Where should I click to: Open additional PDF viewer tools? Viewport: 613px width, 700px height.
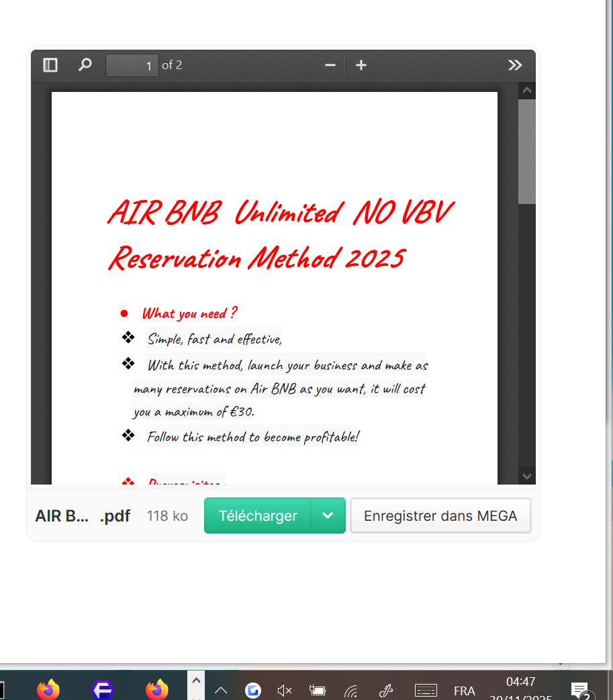[515, 65]
